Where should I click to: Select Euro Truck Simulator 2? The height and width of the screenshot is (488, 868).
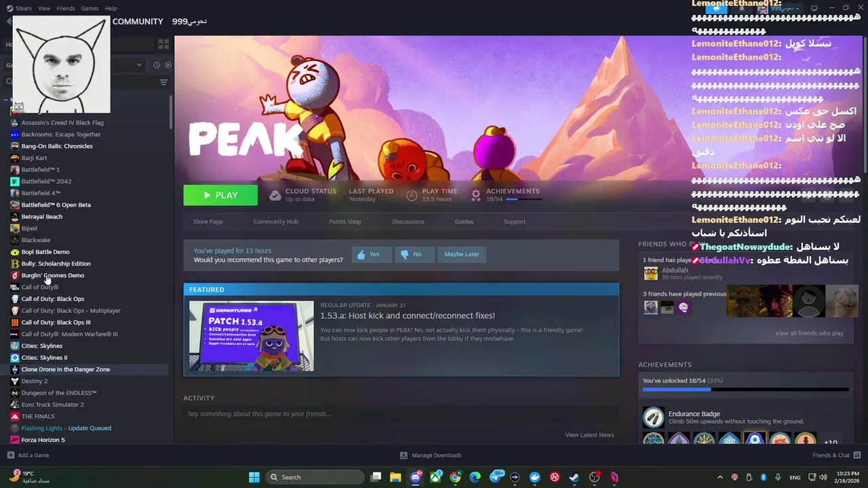click(x=52, y=405)
